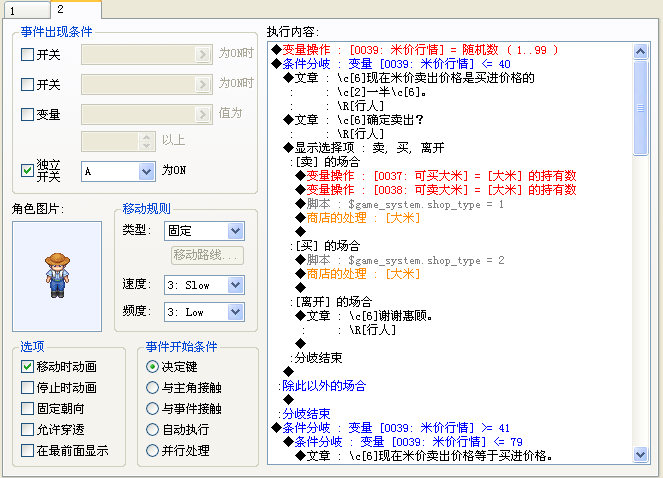
Task: Click the variable condition field
Action: point(147,115)
